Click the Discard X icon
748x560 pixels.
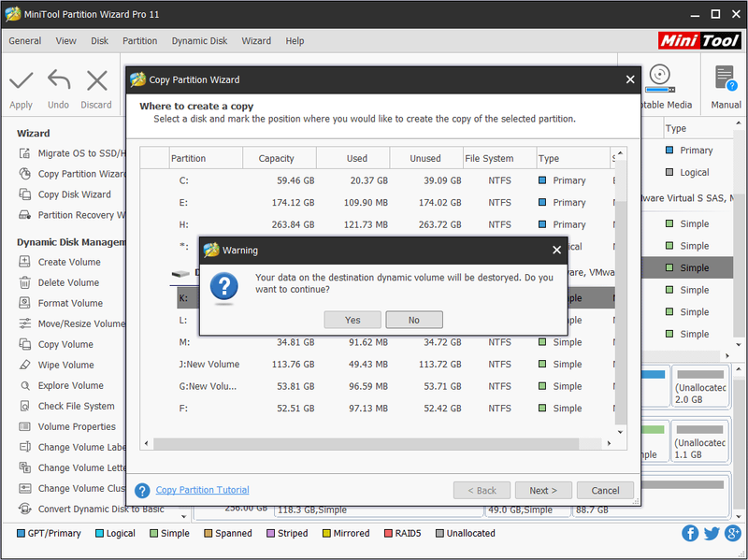(97, 80)
